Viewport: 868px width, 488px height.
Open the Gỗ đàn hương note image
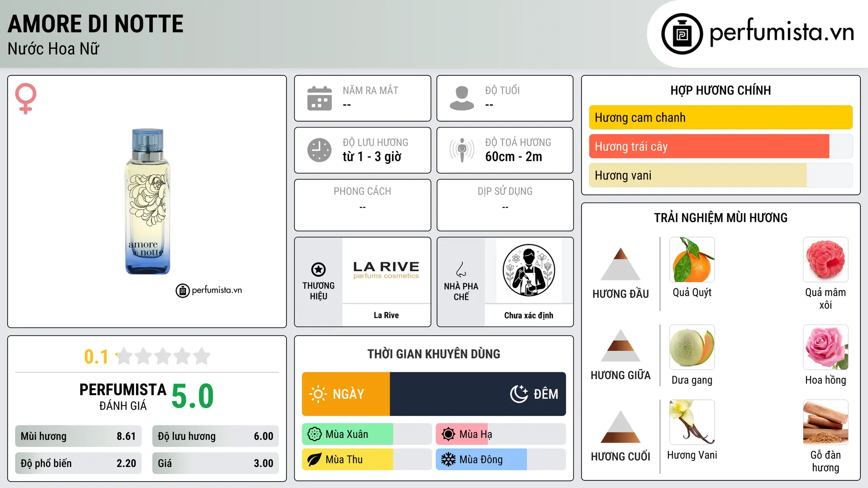coord(826,422)
